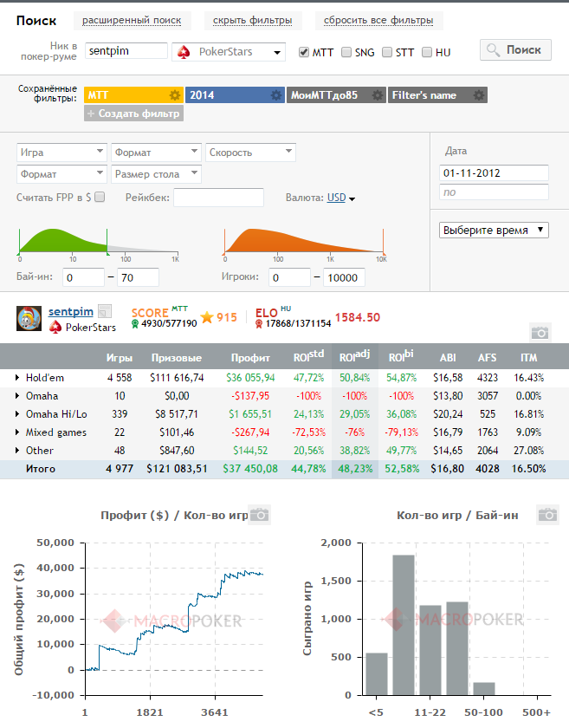Open the PokerStars room dropdown
Screen dimensions: 569x728
coord(229,51)
